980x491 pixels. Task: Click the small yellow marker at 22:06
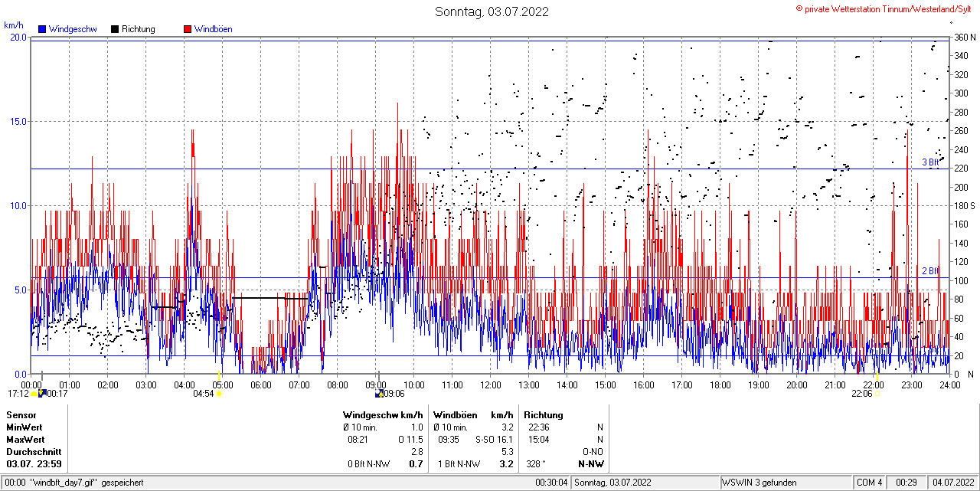[877, 394]
